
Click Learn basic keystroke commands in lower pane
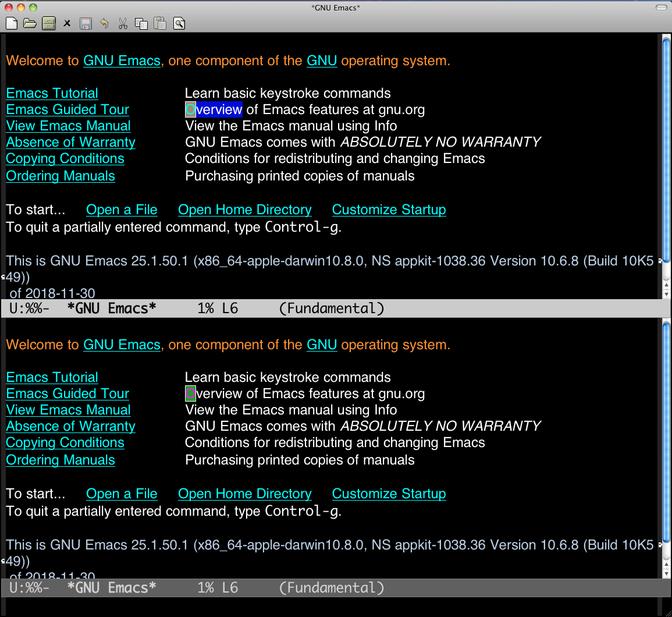click(287, 378)
